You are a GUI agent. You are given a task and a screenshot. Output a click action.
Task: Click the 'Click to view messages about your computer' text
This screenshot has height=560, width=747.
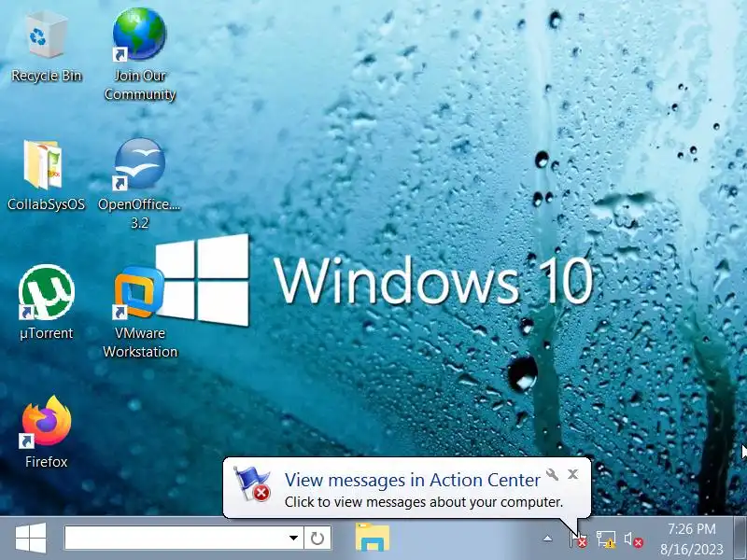click(424, 502)
